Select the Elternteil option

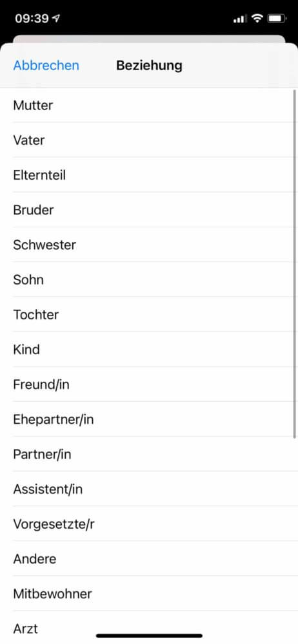149,175
